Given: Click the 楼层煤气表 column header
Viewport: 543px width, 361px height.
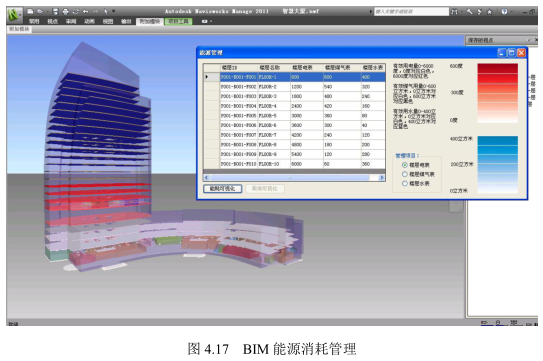Looking at the screenshot, I should 341,67.
